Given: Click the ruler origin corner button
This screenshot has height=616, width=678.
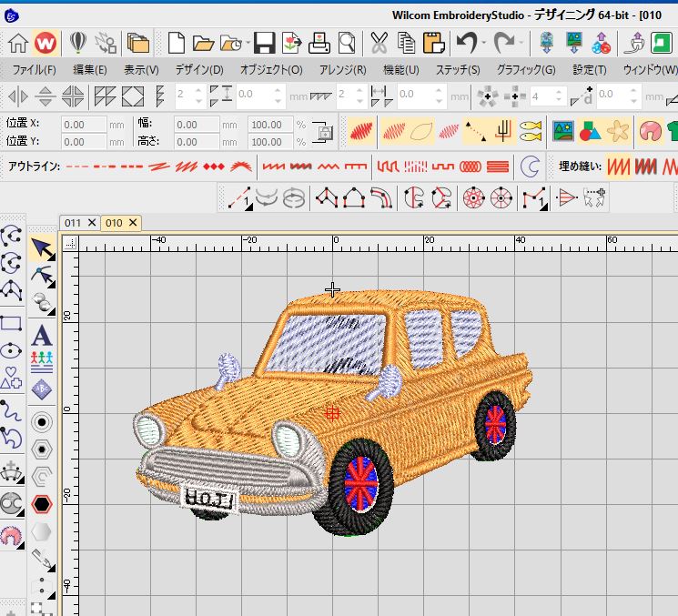Looking at the screenshot, I should click(70, 243).
